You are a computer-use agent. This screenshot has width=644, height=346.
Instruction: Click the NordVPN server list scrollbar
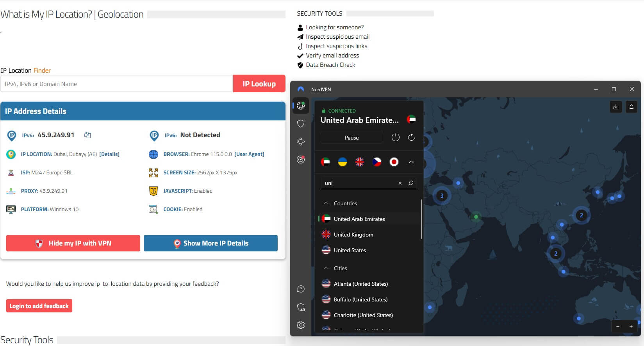[x=421, y=219]
